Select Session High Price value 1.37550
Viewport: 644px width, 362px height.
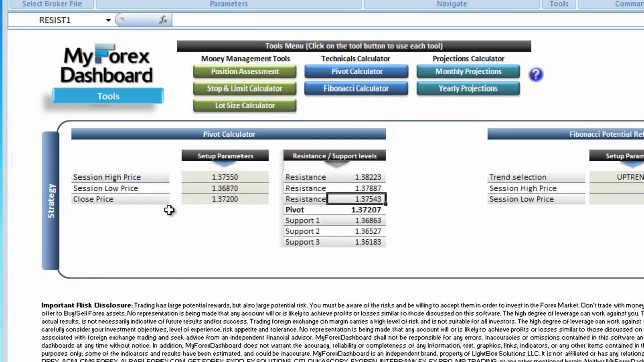pyautogui.click(x=225, y=177)
